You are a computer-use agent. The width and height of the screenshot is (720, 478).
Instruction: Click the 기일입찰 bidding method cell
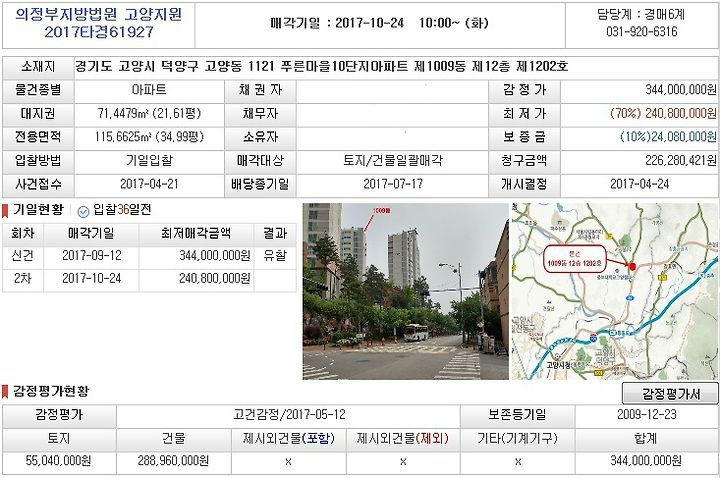[x=149, y=161]
